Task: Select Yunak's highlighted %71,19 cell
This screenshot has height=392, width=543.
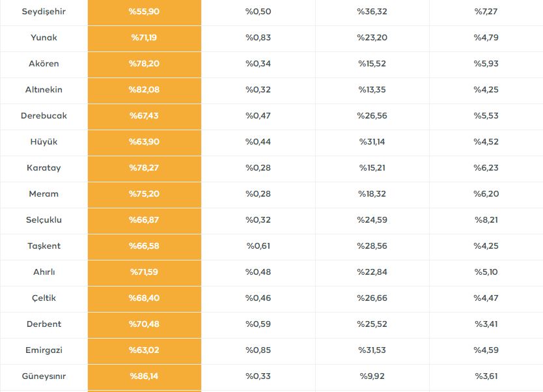Action: [x=144, y=38]
